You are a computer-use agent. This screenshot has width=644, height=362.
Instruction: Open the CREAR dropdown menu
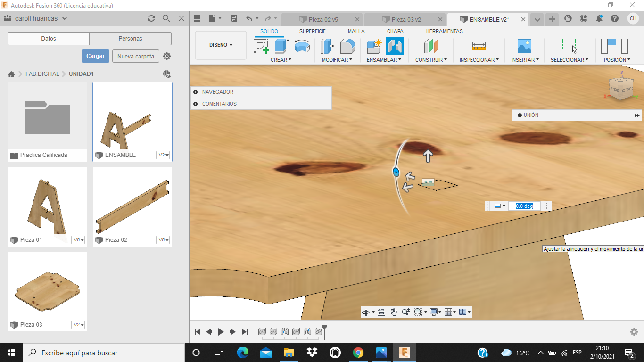(x=281, y=60)
